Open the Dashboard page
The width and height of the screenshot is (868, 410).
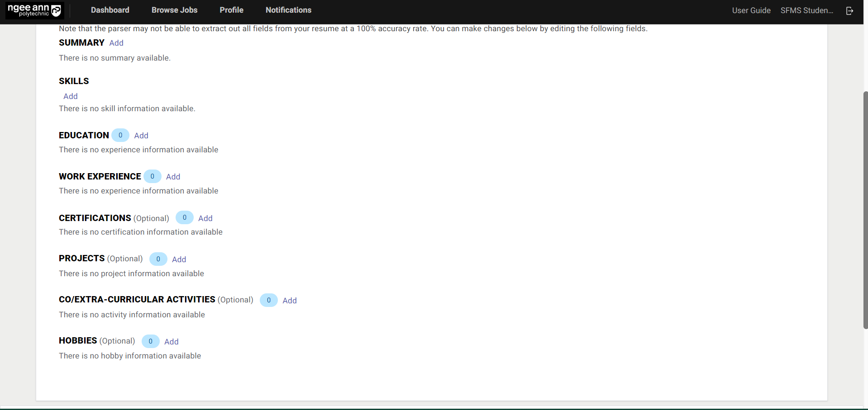(110, 10)
